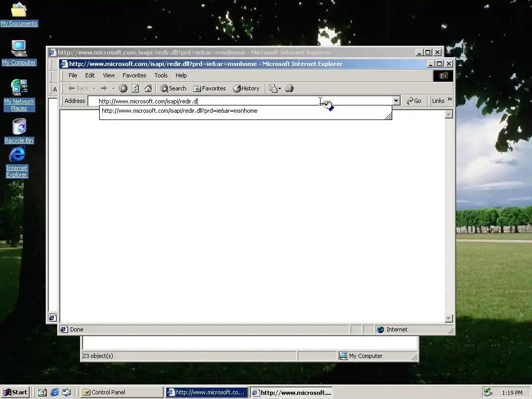Open the My Documents desktop icon
Viewport: 532px width, 399px height.
[19, 14]
